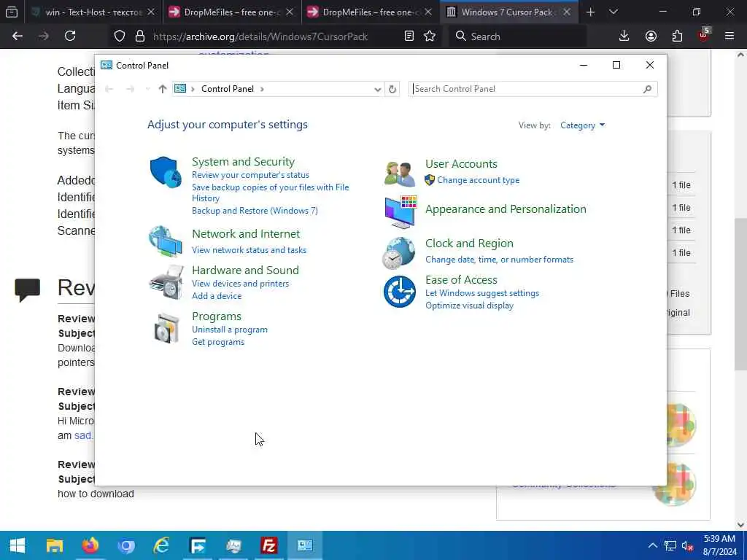Open the Appearance and Personalization monitor icon
The height and width of the screenshot is (560, 747).
tap(400, 212)
